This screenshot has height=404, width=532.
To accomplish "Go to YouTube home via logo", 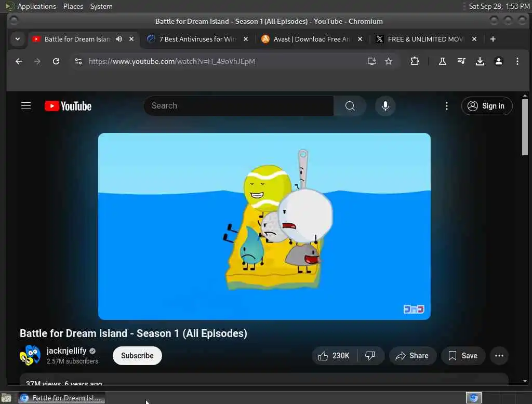I will (68, 106).
